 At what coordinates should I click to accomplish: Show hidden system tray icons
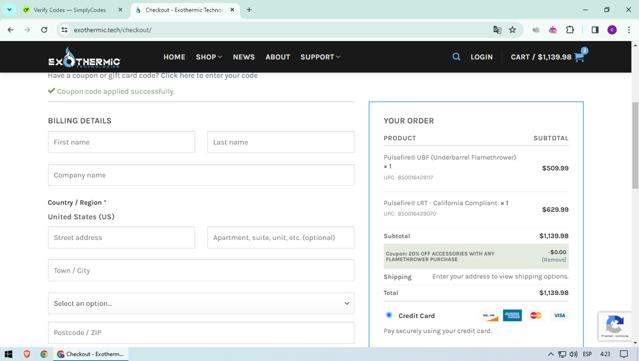[550, 354]
